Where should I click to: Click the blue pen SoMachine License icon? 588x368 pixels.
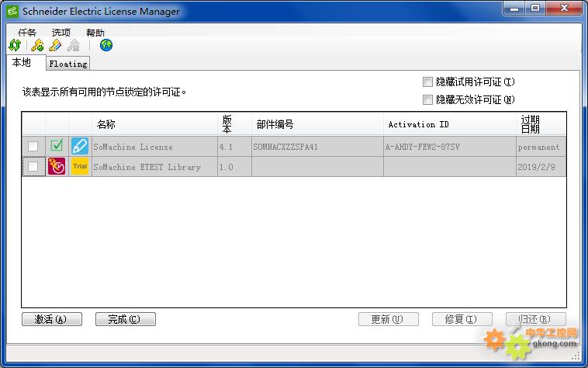point(79,146)
